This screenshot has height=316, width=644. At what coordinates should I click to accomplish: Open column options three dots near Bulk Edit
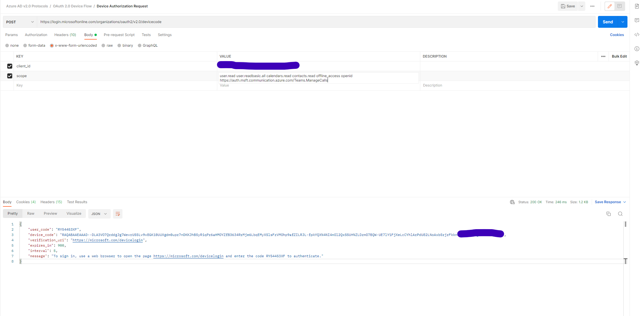point(603,56)
